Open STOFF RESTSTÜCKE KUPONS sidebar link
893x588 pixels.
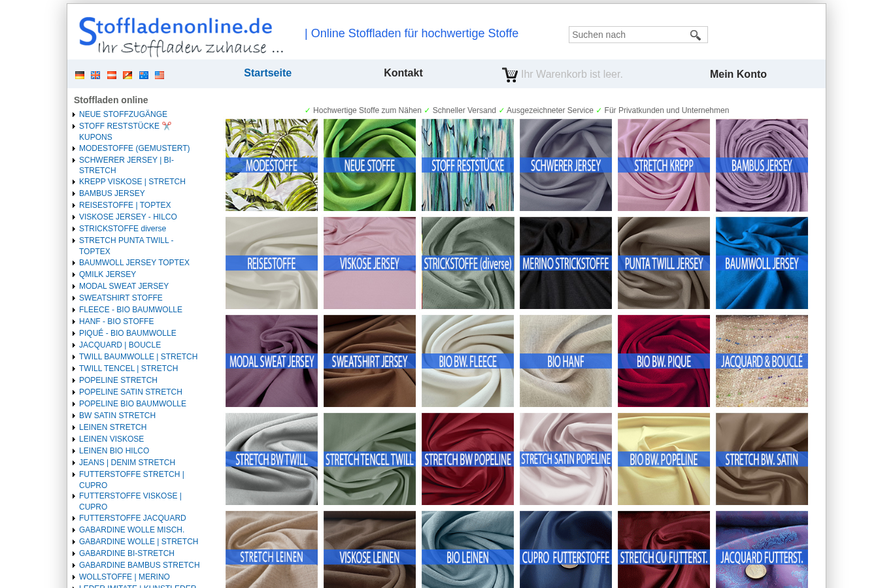126,131
